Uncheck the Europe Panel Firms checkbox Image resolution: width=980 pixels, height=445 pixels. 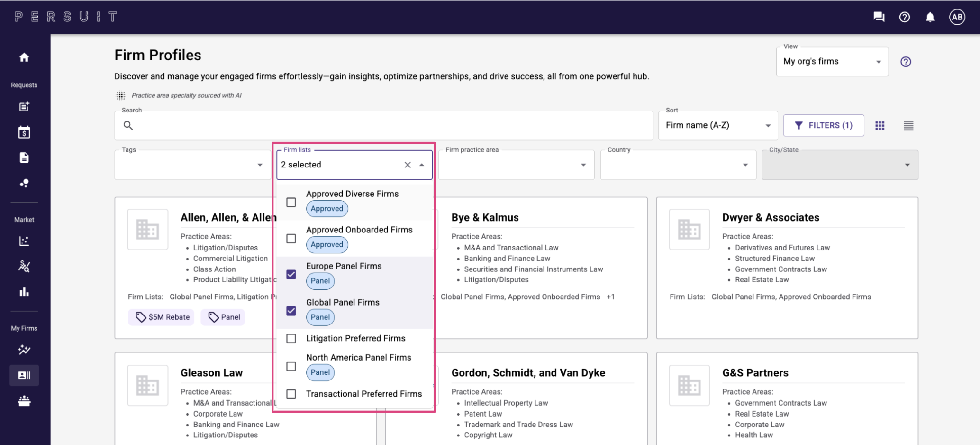point(291,274)
